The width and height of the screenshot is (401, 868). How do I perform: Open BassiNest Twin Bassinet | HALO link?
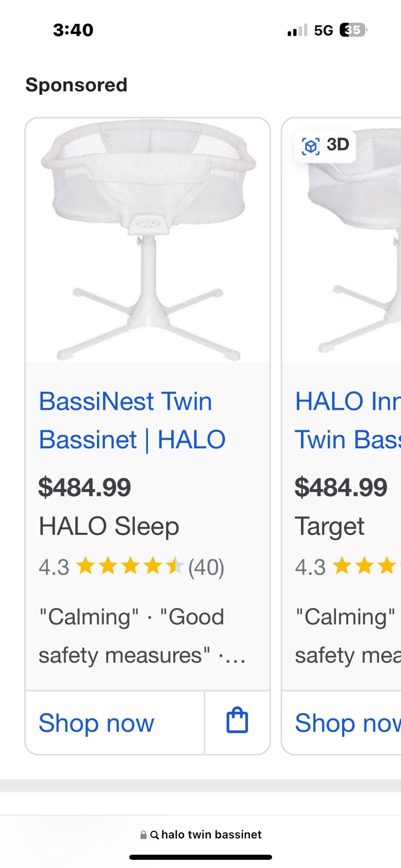click(132, 420)
